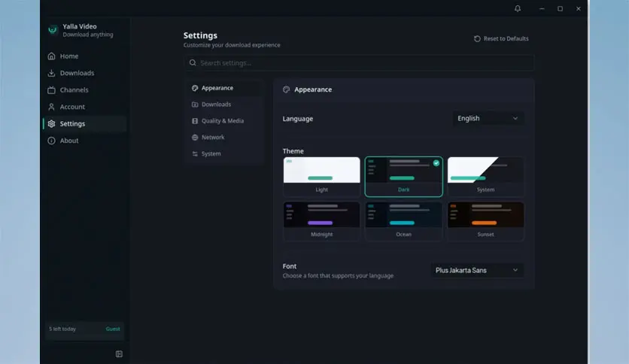Image resolution: width=629 pixels, height=364 pixels.
Task: Click the Account person icon
Action: pyautogui.click(x=51, y=107)
